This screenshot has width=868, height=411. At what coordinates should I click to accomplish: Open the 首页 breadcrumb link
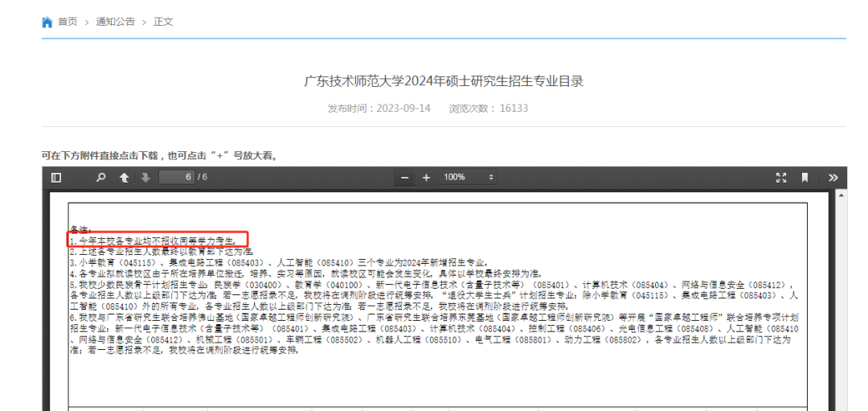[x=68, y=23]
